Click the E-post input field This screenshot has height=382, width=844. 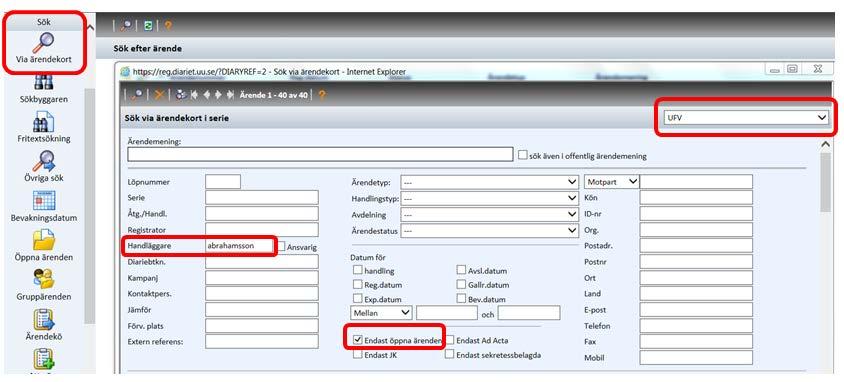pyautogui.click(x=696, y=310)
